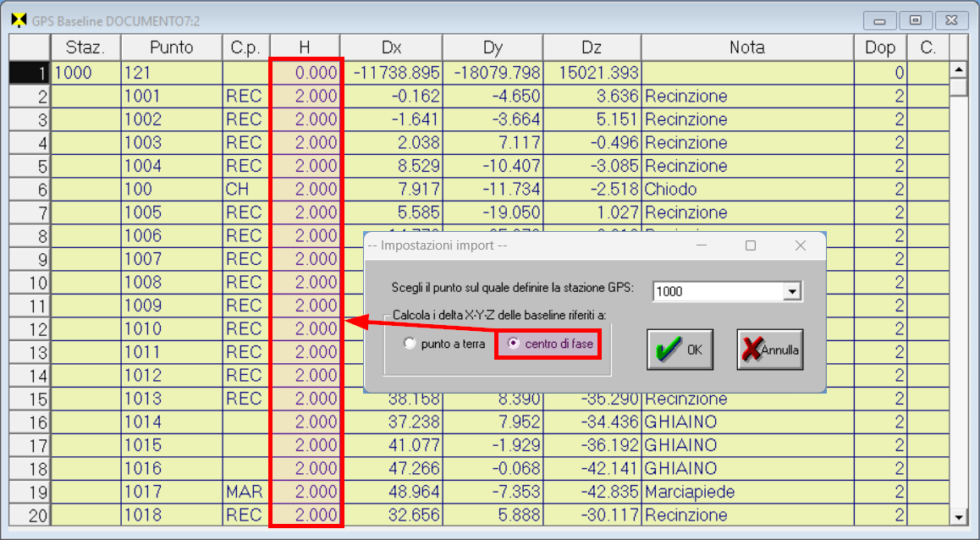Click the Marciapiede note cell
Viewport: 980px width, 540px height.
click(x=746, y=492)
